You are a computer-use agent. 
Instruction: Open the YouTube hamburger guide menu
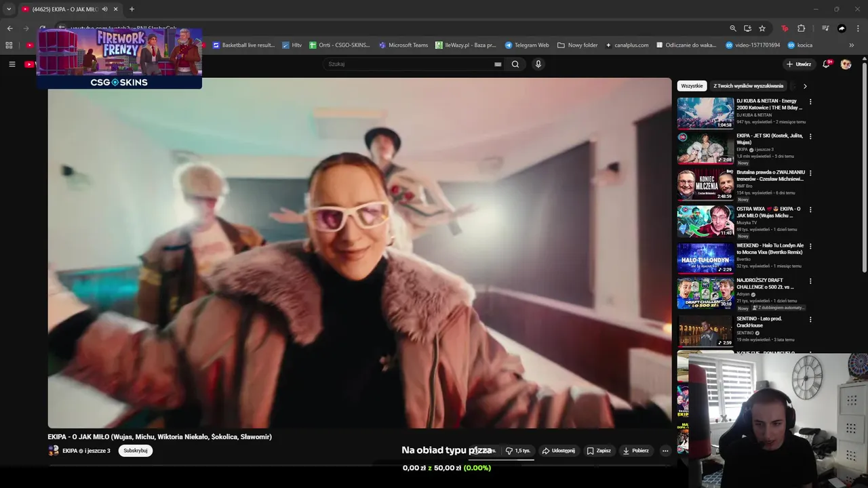coord(12,64)
